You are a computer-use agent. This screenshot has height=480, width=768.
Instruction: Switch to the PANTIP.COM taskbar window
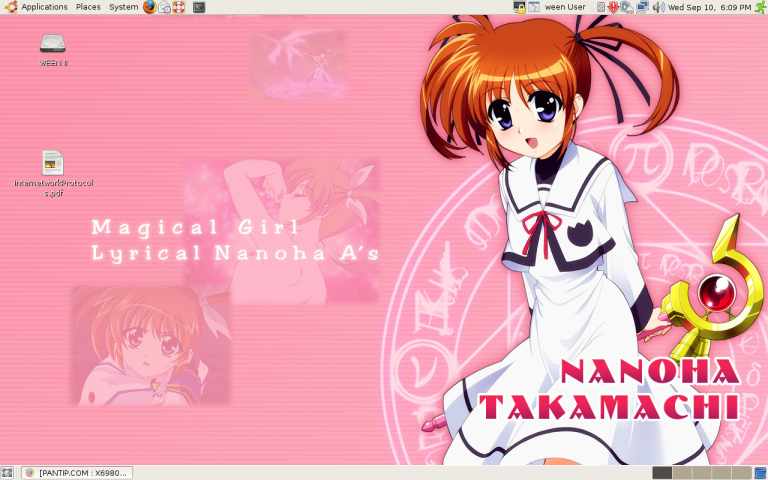(x=77, y=473)
